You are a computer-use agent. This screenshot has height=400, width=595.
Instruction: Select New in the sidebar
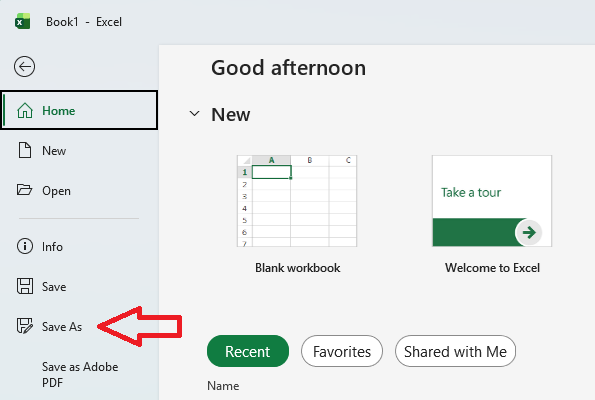pos(79,150)
